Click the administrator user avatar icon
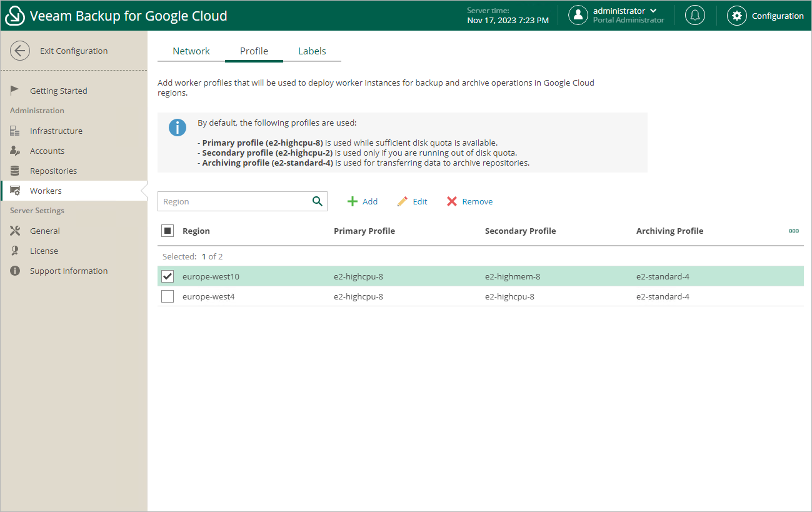This screenshot has height=512, width=812. (x=578, y=16)
